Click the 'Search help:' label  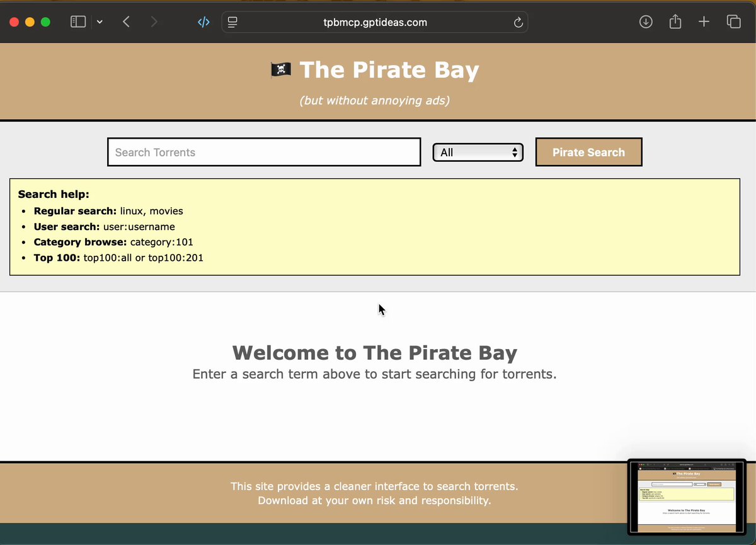(x=54, y=195)
